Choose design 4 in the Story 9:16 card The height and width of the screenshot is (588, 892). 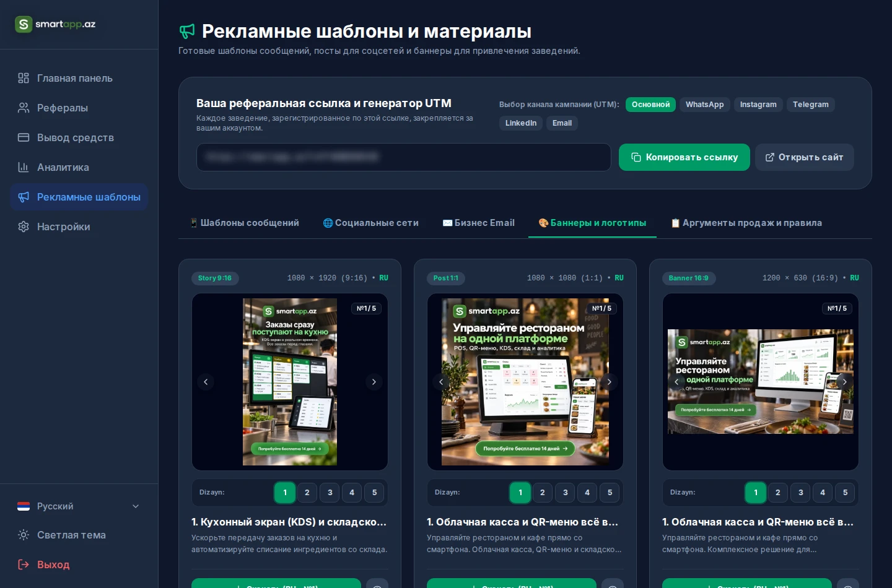tap(352, 493)
